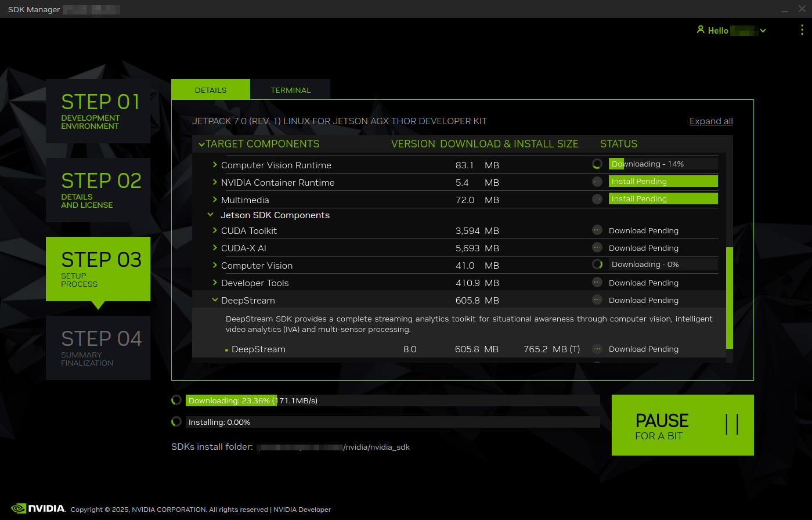The image size is (812, 520).
Task: Click the user account icon beside Hello
Action: (x=701, y=30)
